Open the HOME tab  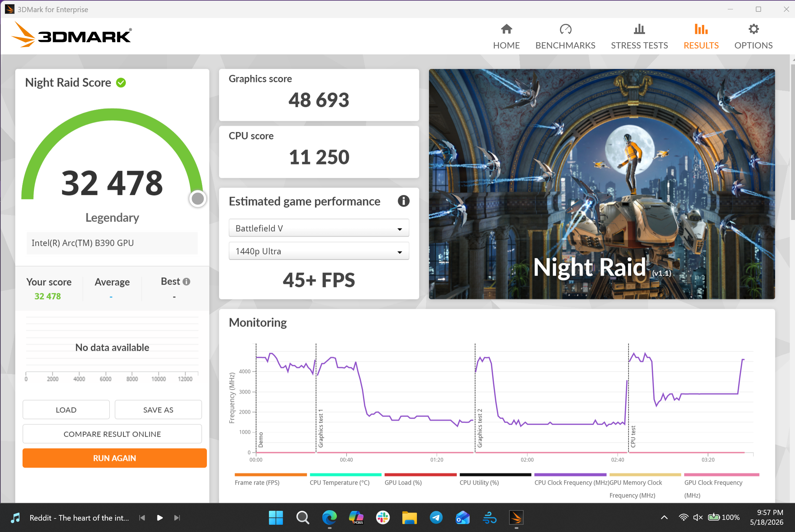click(506, 37)
